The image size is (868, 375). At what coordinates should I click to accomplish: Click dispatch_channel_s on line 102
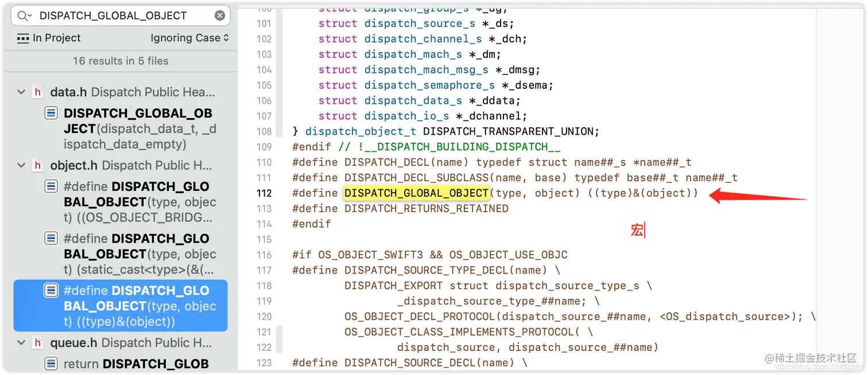point(423,39)
